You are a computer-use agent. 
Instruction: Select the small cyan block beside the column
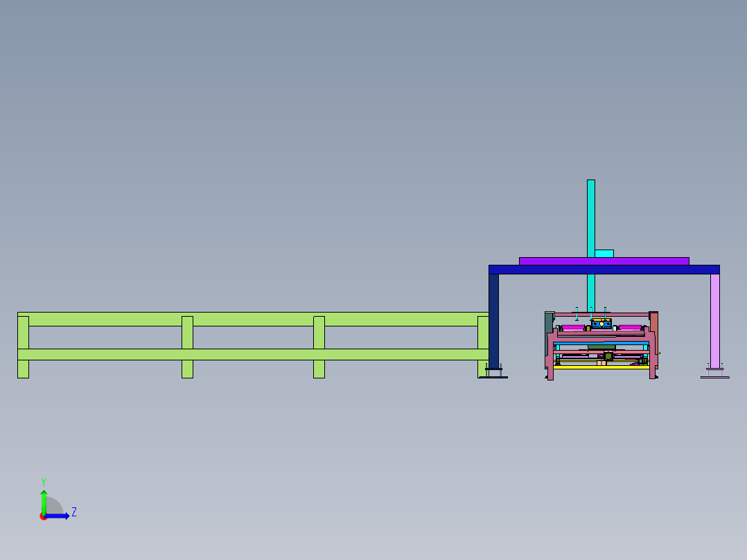click(604, 254)
